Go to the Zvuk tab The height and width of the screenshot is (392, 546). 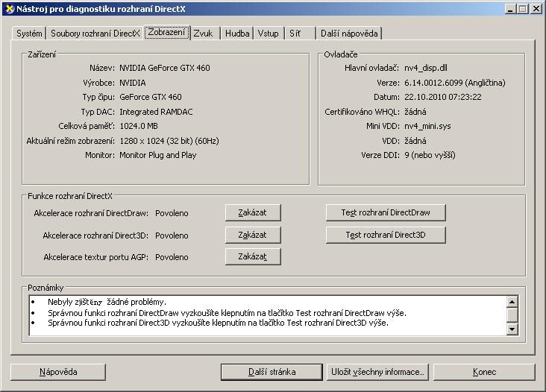pos(203,34)
